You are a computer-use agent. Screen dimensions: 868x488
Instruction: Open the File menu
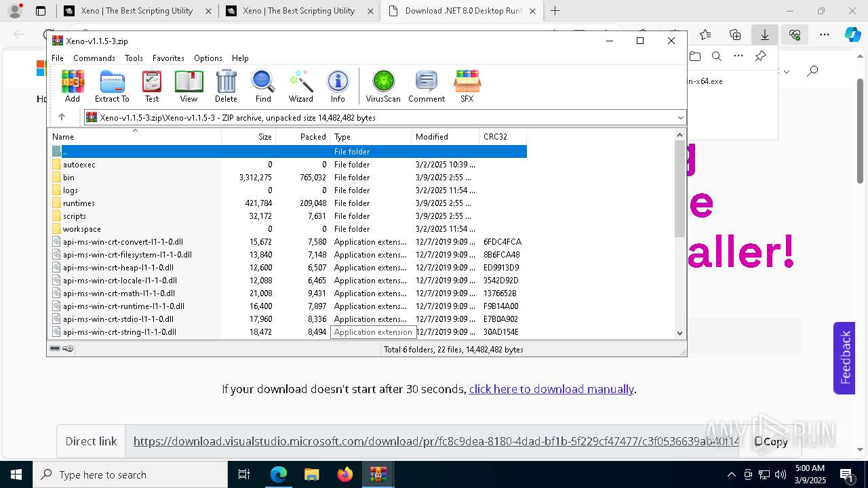(x=58, y=58)
